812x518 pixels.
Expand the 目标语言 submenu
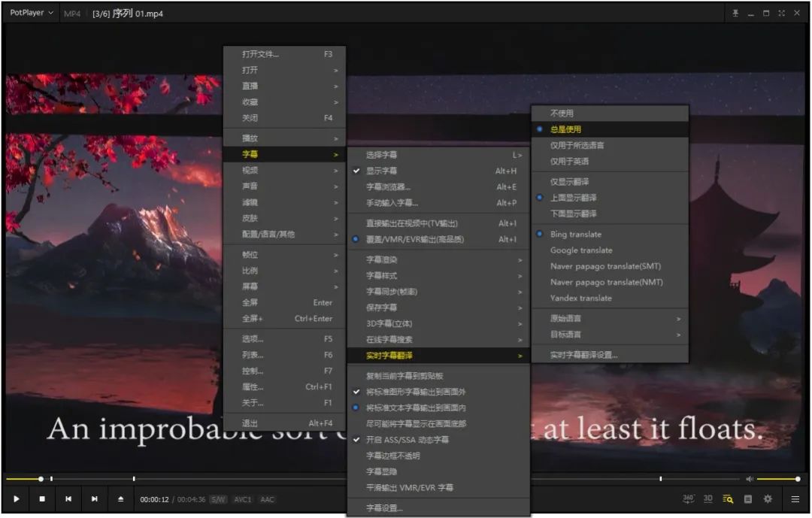[x=610, y=334]
